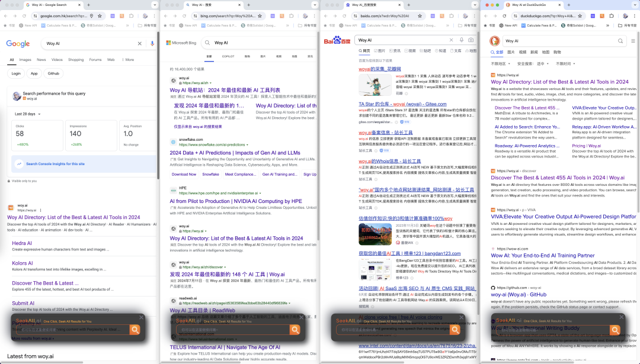Image resolution: width=640 pixels, height=364 pixels.
Task: Clear the Google search box with the X
Action: tap(140, 44)
